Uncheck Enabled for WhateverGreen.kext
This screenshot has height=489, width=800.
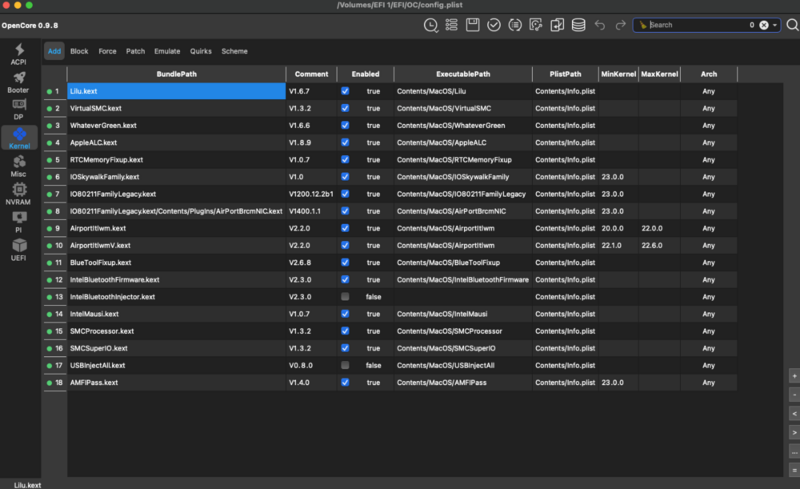pos(345,125)
